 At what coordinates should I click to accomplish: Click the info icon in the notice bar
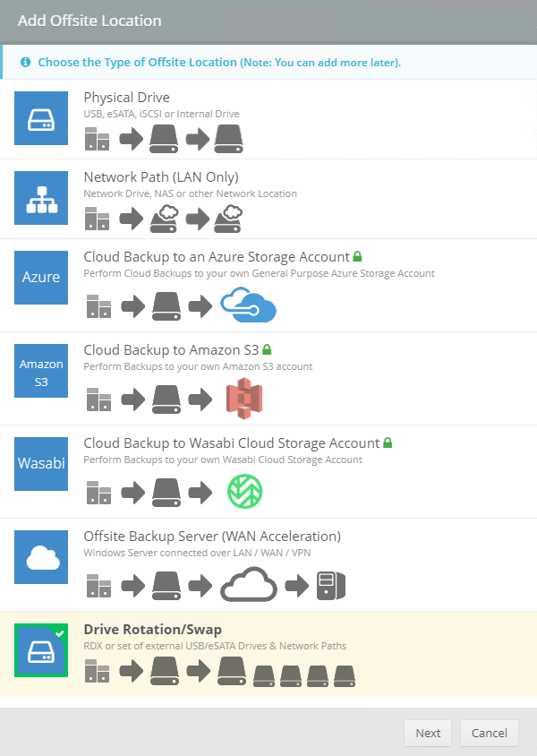[x=25, y=63]
